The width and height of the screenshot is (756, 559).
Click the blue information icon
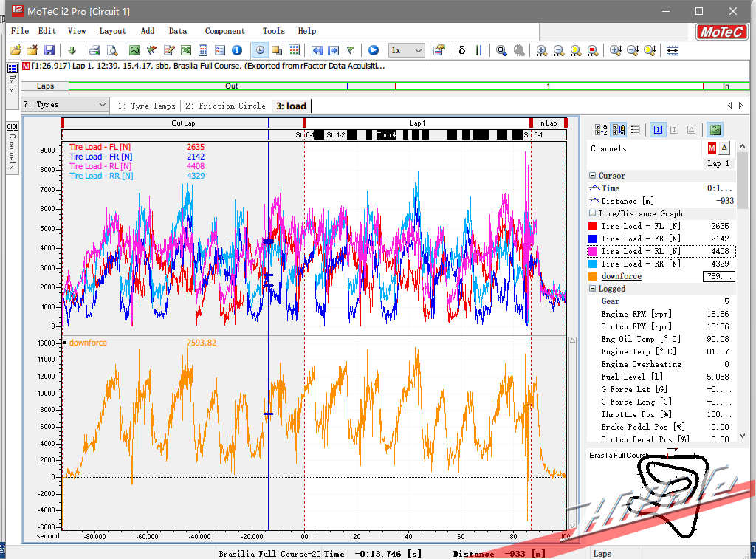pos(237,50)
